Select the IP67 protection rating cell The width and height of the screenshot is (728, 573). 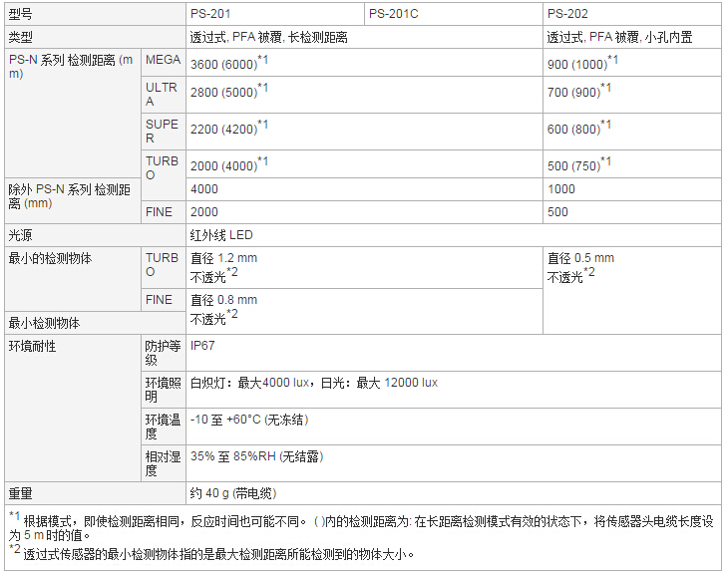[x=202, y=347]
